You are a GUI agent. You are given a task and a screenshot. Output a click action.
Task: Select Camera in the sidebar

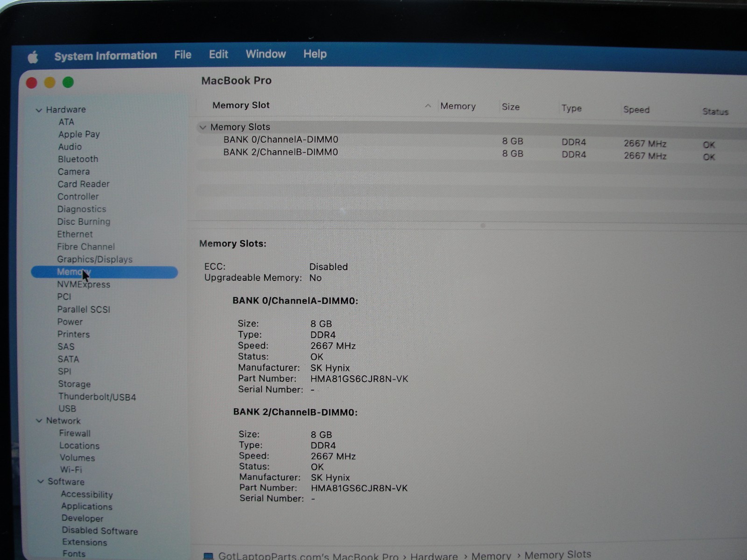click(74, 172)
